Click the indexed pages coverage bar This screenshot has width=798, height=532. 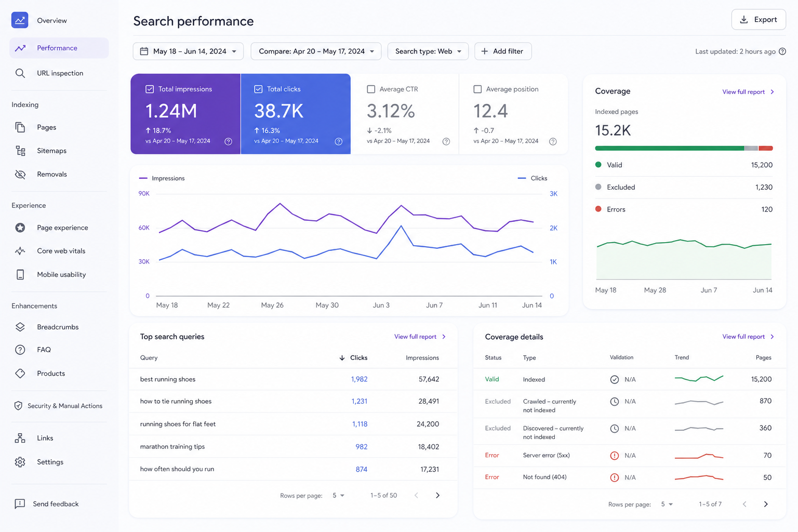[x=684, y=149]
